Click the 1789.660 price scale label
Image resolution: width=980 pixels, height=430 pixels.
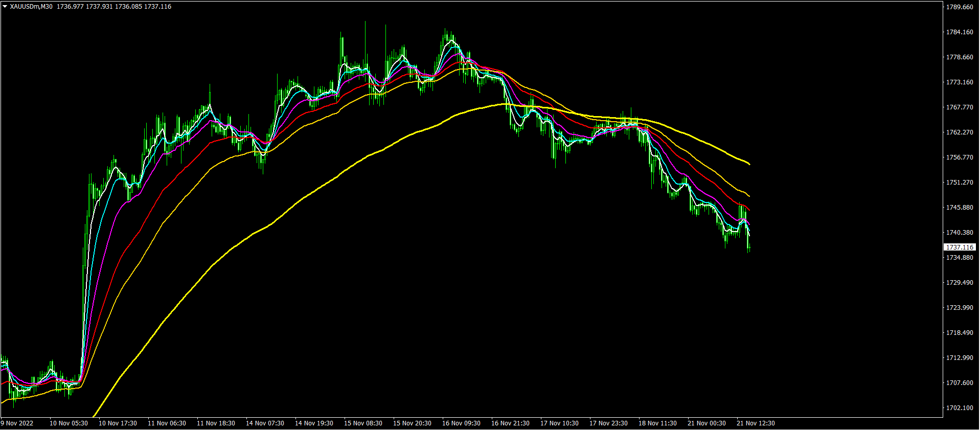[x=960, y=7]
